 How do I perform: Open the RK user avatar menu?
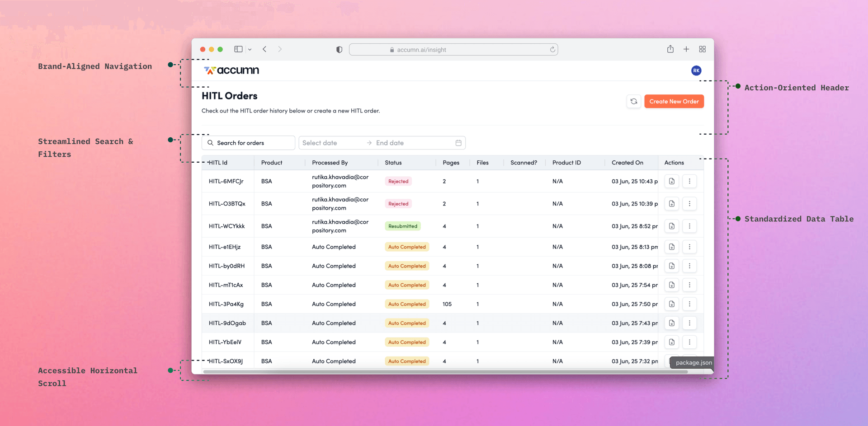coord(696,70)
